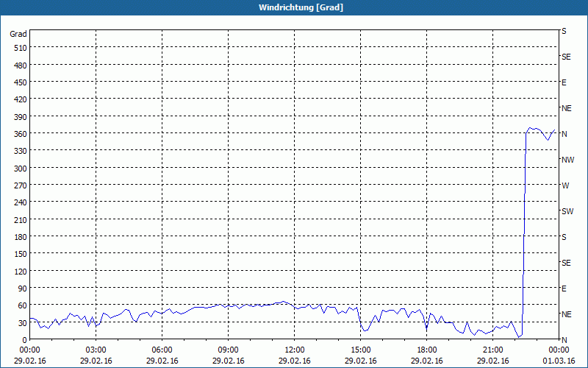Pick the 120 degree axis label

(x=21, y=271)
